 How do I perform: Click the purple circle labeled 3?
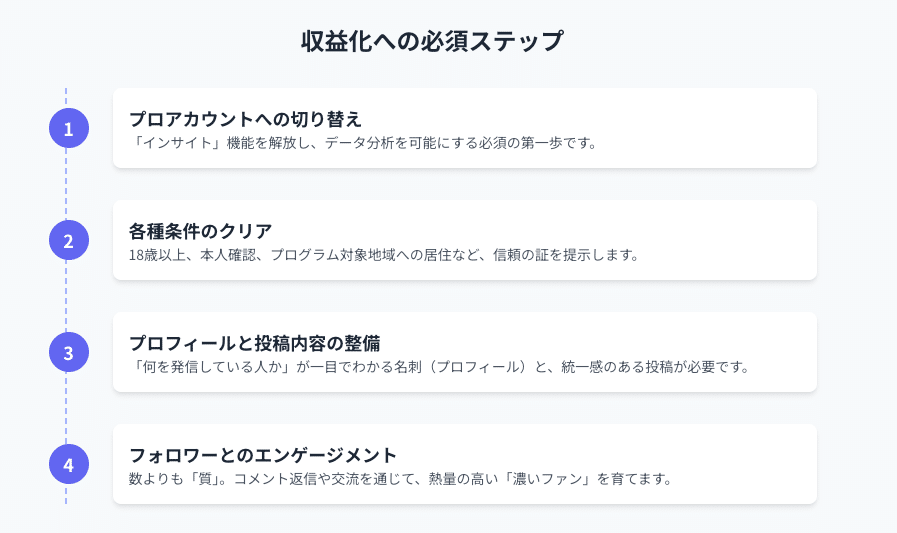click(68, 352)
